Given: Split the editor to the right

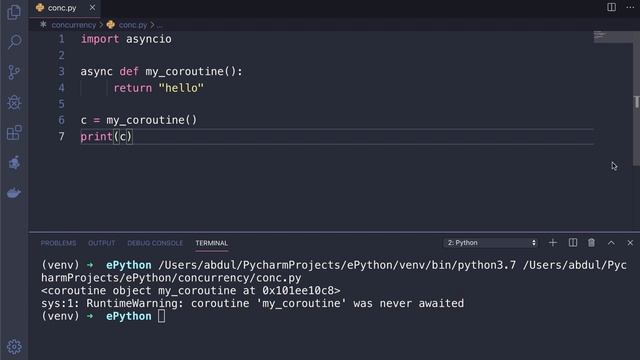Looking at the screenshot, I should (611, 7).
